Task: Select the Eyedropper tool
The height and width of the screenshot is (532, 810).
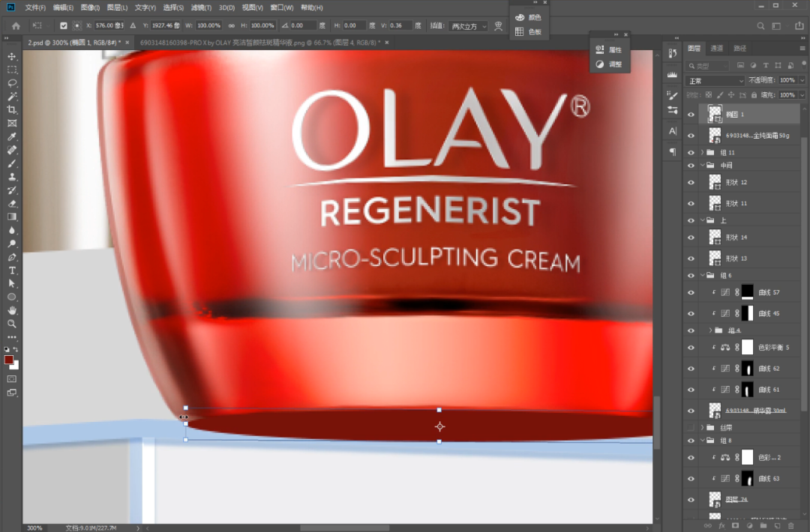Action: pyautogui.click(x=12, y=136)
